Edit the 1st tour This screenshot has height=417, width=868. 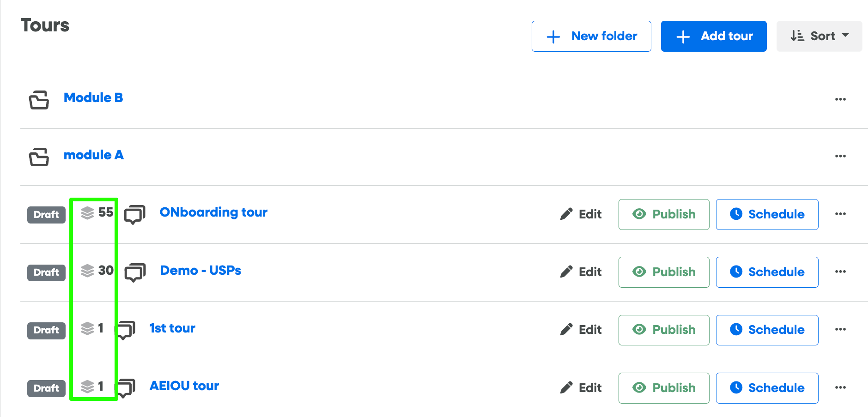[x=581, y=330]
